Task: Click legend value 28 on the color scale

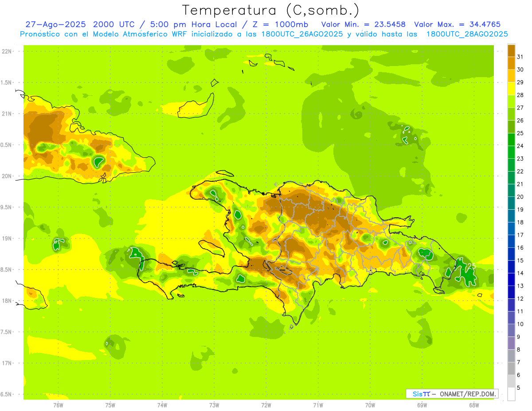Action: [x=520, y=95]
